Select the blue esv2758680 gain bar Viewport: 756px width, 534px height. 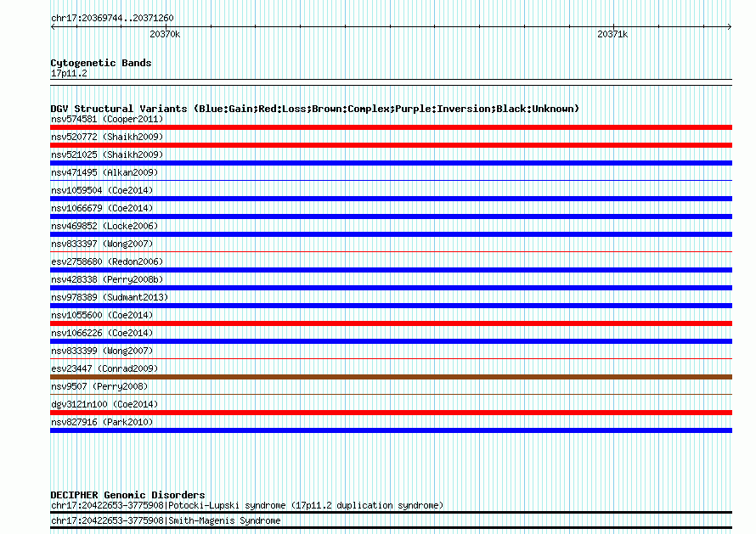[391, 270]
